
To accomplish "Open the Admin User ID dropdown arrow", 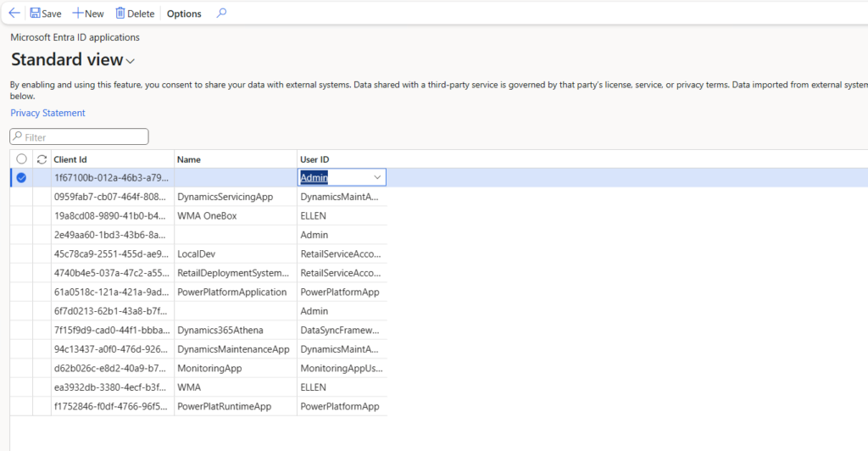I will 377,178.
